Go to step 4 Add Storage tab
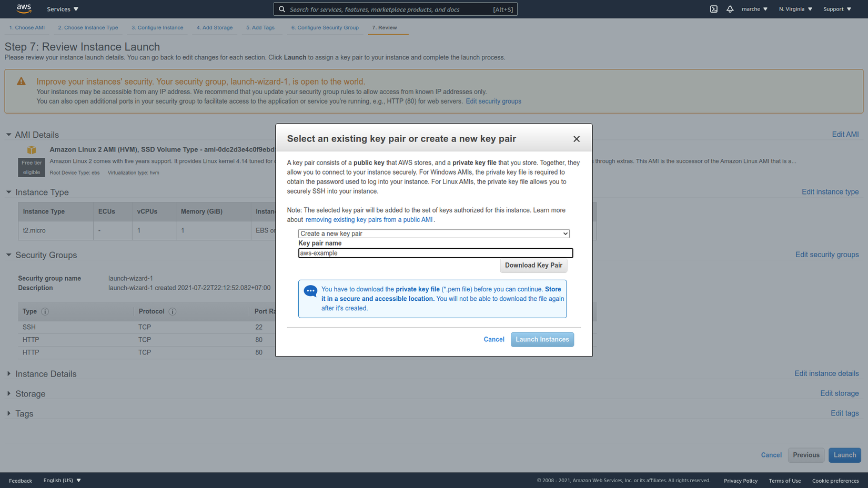868x488 pixels. [x=215, y=27]
